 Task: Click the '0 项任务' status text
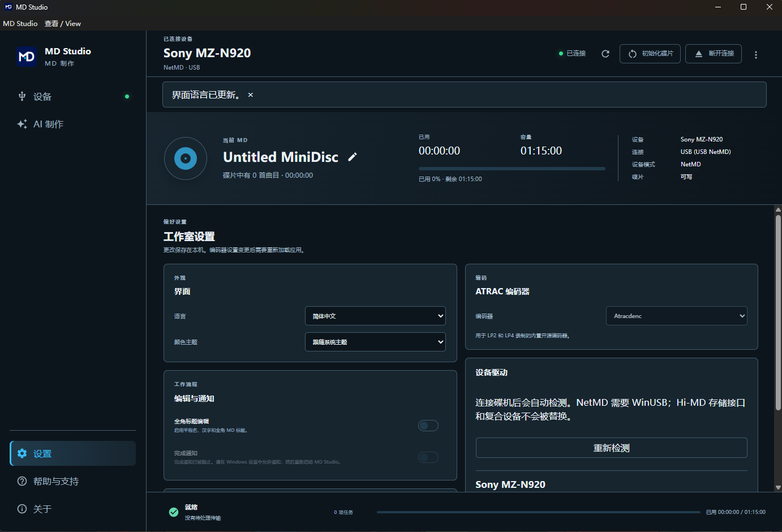coord(343,512)
